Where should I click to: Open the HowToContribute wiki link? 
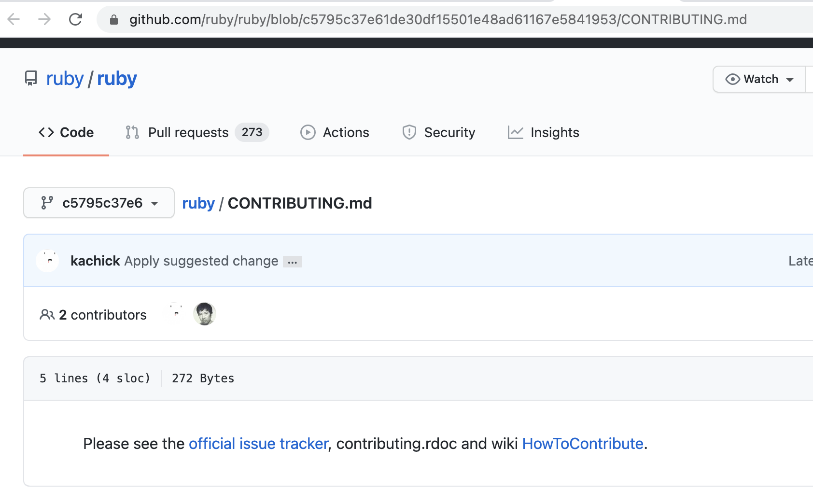coord(583,444)
